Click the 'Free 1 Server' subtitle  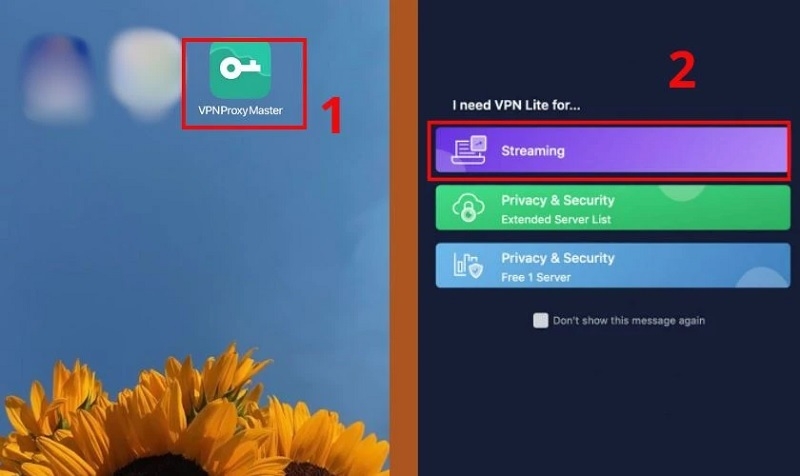(536, 277)
